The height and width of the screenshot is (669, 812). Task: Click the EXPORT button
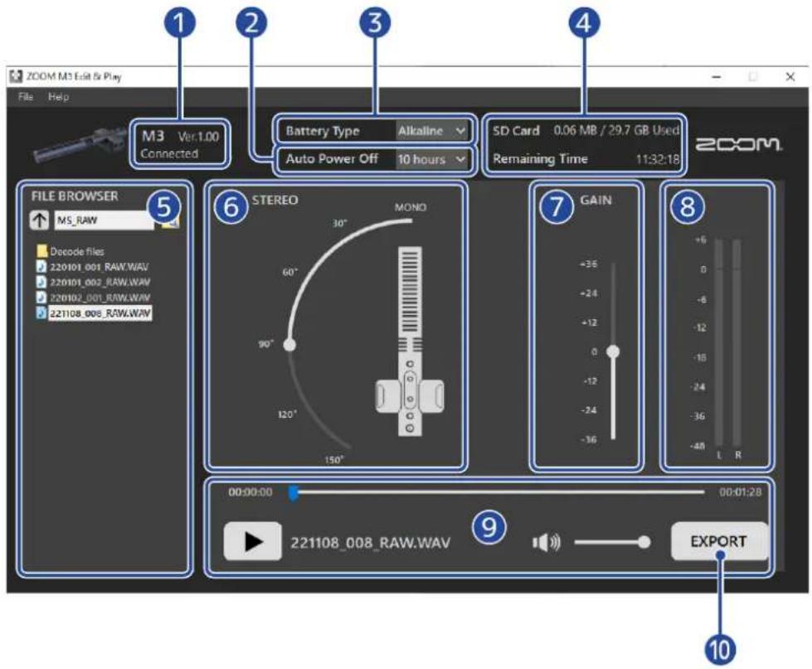719,541
